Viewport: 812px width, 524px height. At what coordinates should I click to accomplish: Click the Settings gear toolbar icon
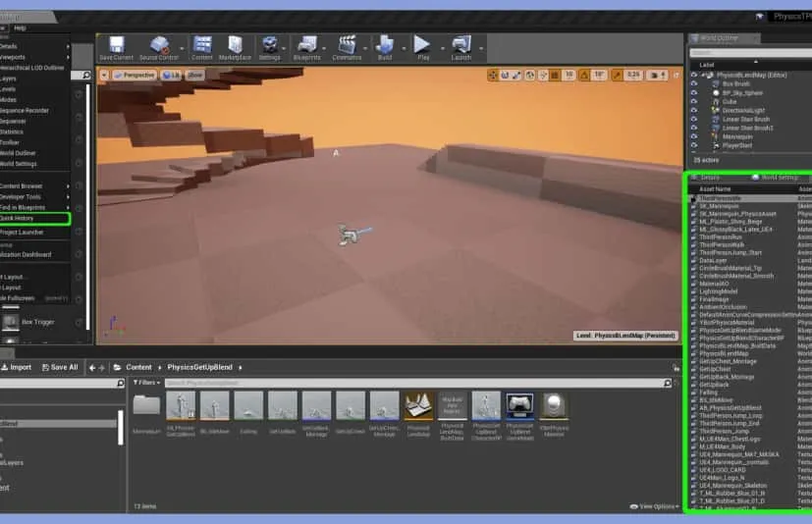click(x=268, y=47)
